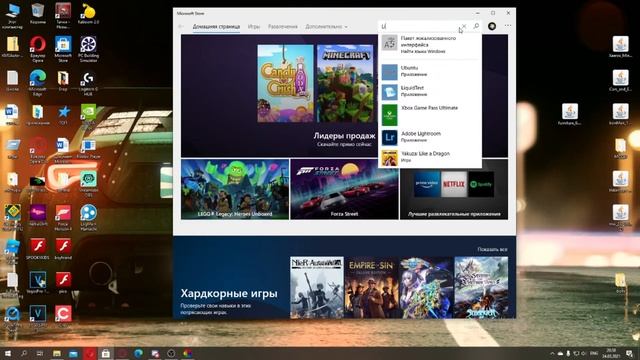Select the Microsoft Store desktop shortcut
The image size is (640, 360).
[x=63, y=49]
